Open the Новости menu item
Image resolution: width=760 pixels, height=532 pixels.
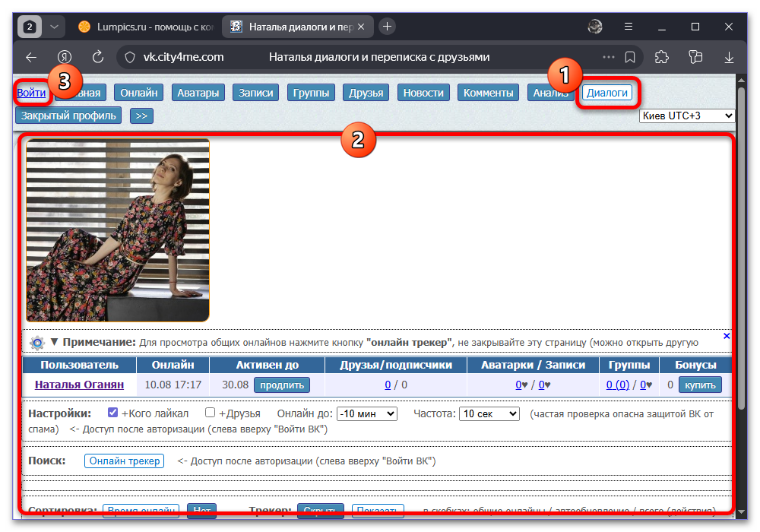(x=423, y=93)
